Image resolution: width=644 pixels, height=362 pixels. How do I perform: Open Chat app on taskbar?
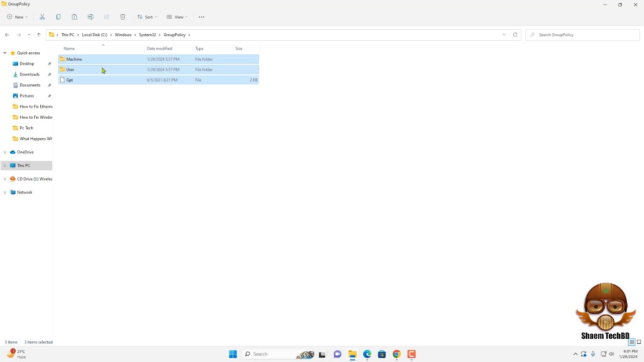pos(337,354)
